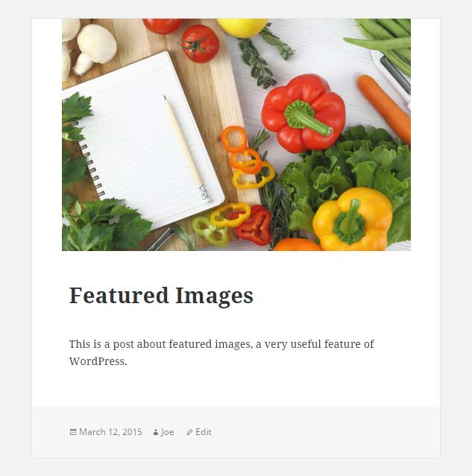Image resolution: width=472 pixels, height=476 pixels.
Task: Click the word WordPress in the excerpt
Action: coord(98,361)
